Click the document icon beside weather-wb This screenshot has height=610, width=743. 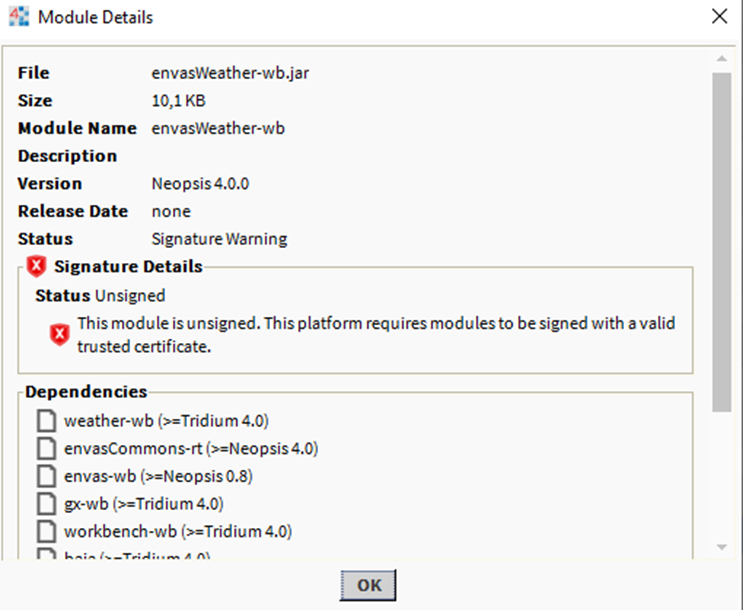[x=46, y=421]
